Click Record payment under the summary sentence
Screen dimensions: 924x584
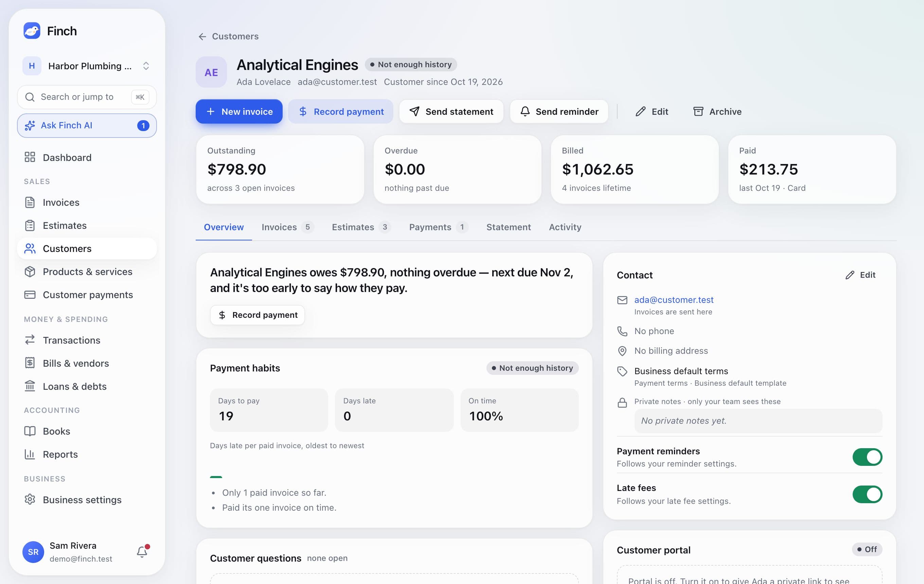point(257,315)
